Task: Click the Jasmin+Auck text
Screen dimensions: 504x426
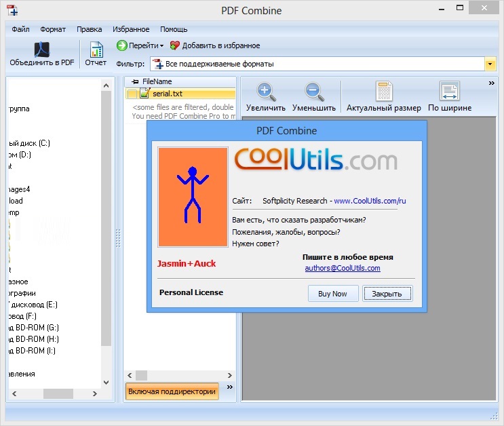Action: pyautogui.click(x=187, y=264)
